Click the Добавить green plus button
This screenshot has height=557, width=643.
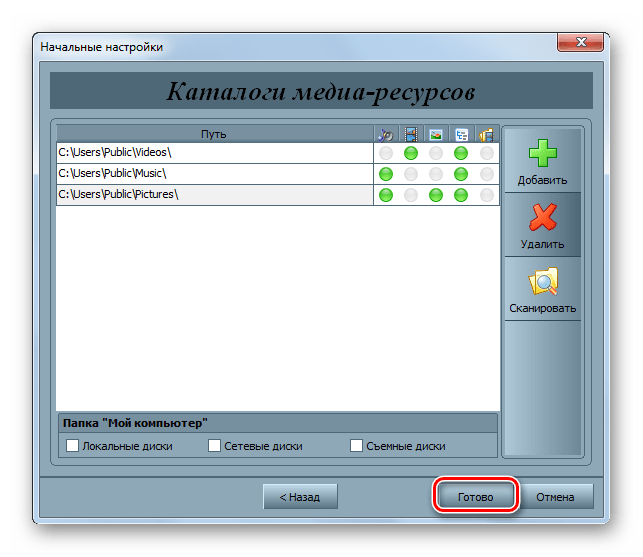[542, 161]
